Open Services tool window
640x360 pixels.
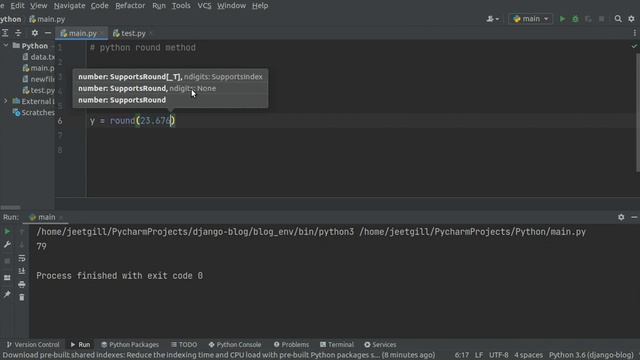click(x=380, y=344)
